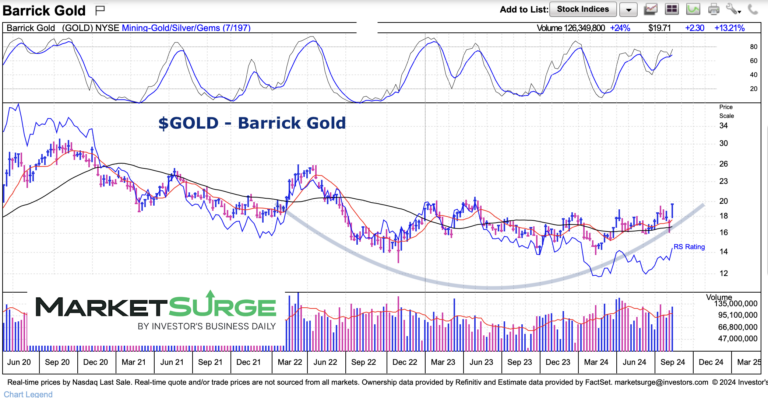Click the Sep 23 timeline label
The image size is (768, 398).
[520, 362]
